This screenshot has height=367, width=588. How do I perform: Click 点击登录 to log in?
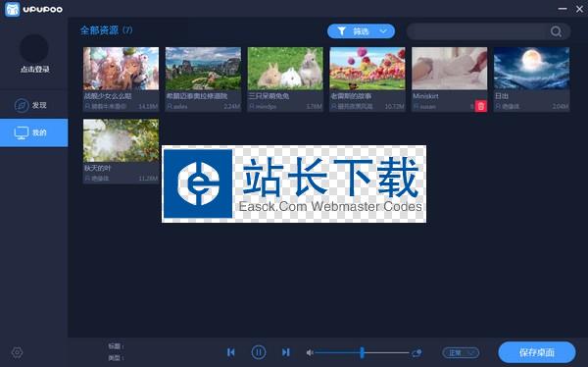click(35, 69)
